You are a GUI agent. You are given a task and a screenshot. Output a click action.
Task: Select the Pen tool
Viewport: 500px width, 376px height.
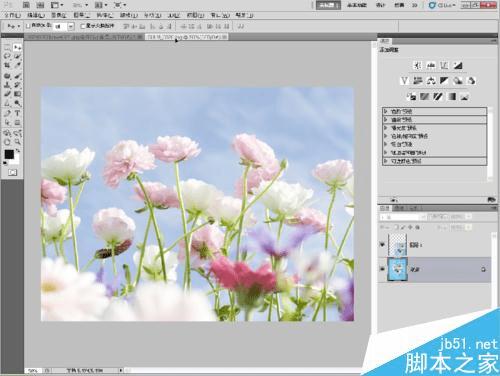tap(7, 113)
